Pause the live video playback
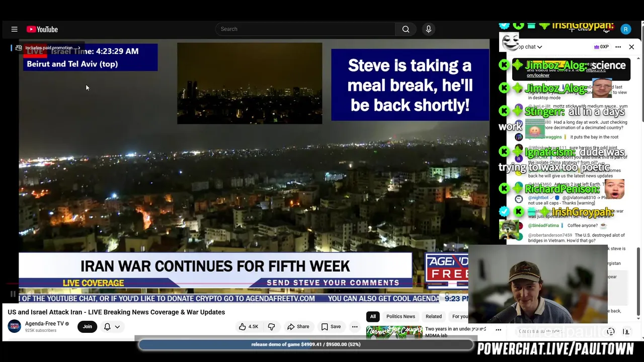Screen dimensions: 644x362 pyautogui.click(x=13, y=294)
